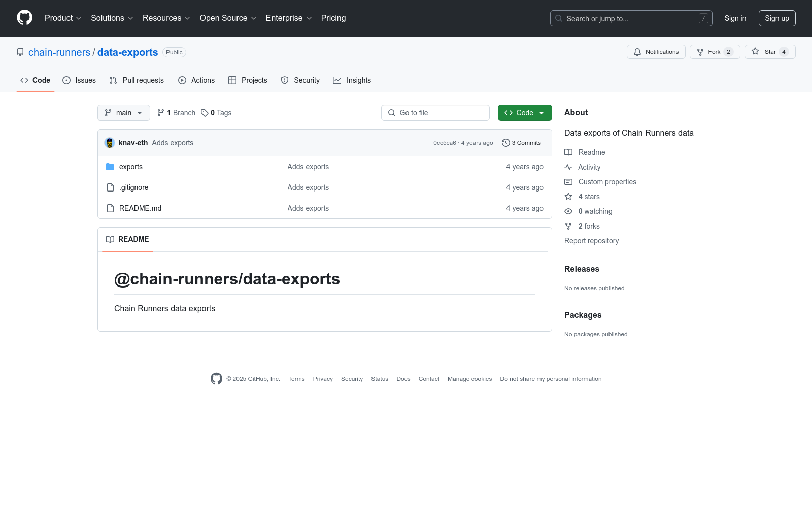
Task: Select the Code tab
Action: tap(36, 80)
